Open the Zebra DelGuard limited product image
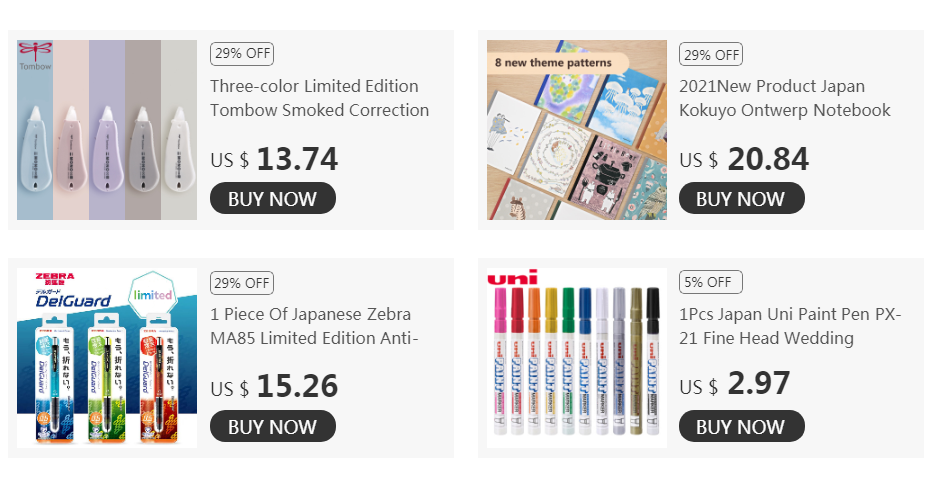Viewport: 932px width, 486px height. click(107, 358)
